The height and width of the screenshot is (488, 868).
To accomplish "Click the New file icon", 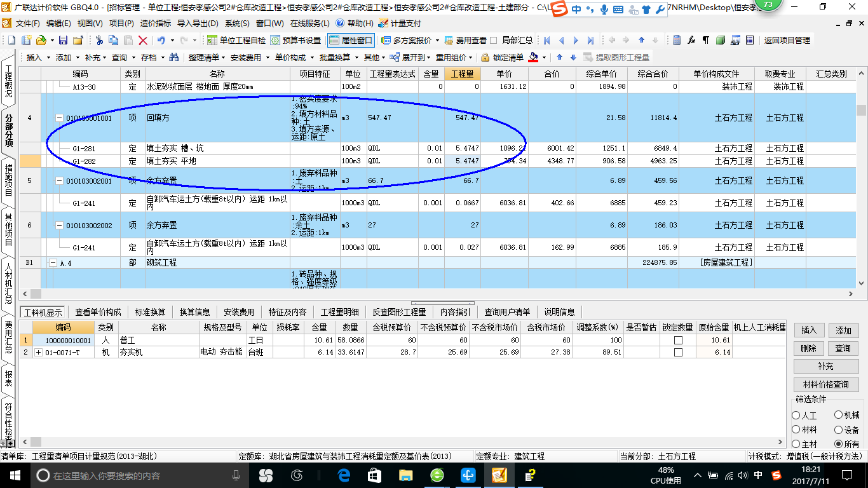I will pyautogui.click(x=11, y=40).
